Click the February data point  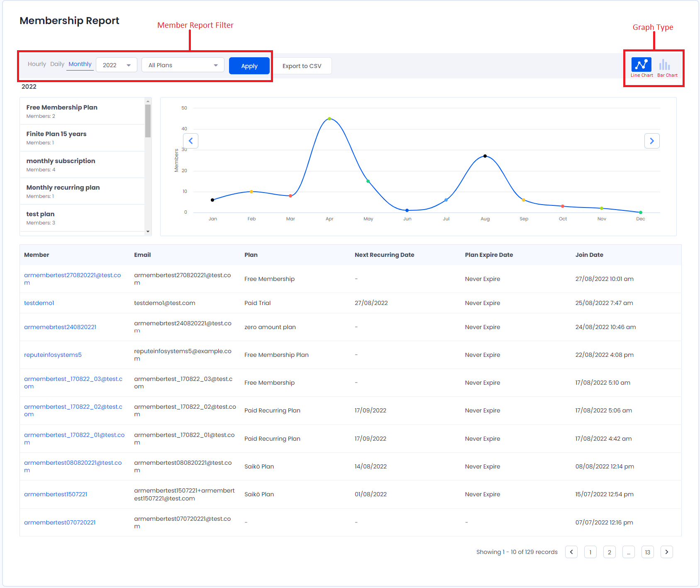(x=251, y=192)
